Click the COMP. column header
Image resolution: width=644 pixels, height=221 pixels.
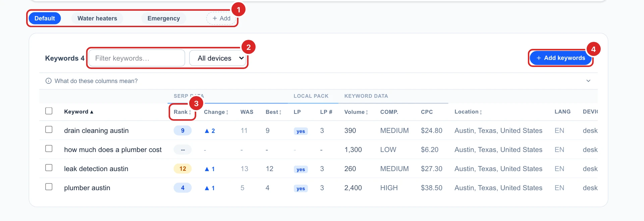click(389, 112)
